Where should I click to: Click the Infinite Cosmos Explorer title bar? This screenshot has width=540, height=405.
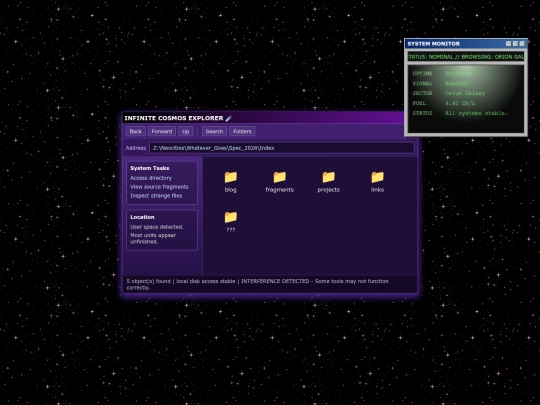(263, 118)
